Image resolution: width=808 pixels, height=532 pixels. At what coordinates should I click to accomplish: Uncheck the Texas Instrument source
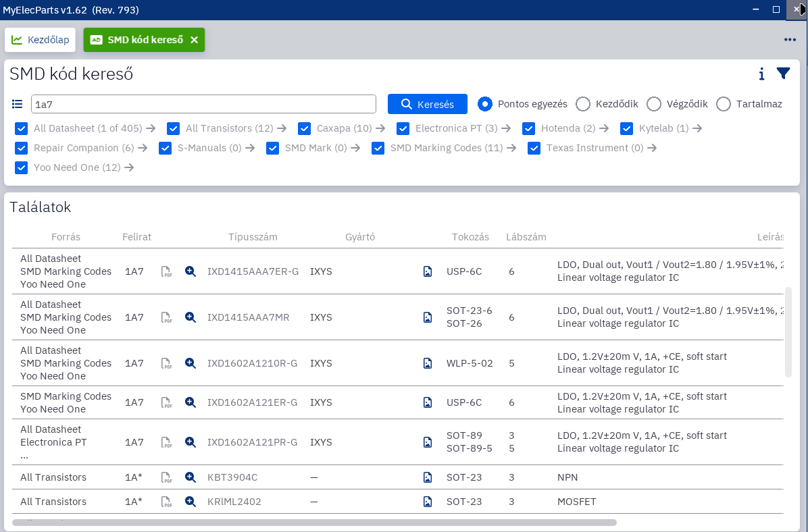[x=534, y=148]
